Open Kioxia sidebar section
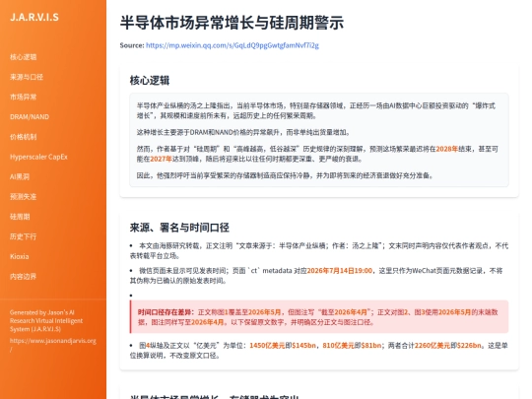 pyautogui.click(x=20, y=256)
